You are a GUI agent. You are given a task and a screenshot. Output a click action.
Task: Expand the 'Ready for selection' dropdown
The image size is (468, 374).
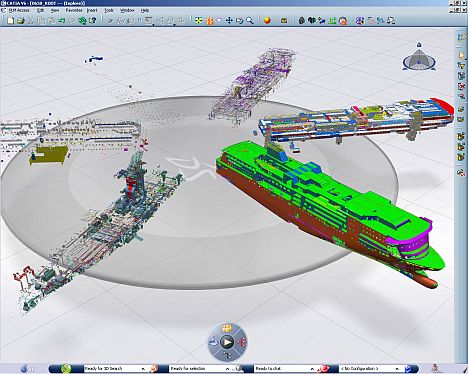pos(228,369)
